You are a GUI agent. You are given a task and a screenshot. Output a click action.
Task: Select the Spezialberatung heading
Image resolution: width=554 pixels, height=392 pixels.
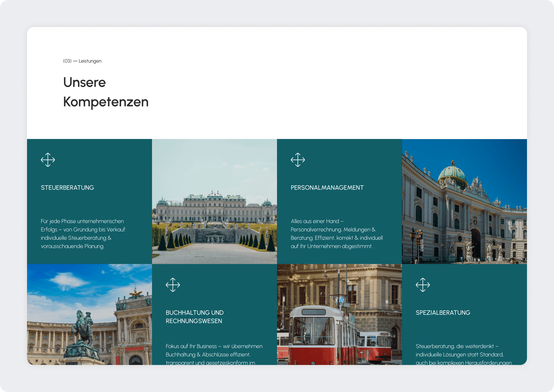click(443, 313)
